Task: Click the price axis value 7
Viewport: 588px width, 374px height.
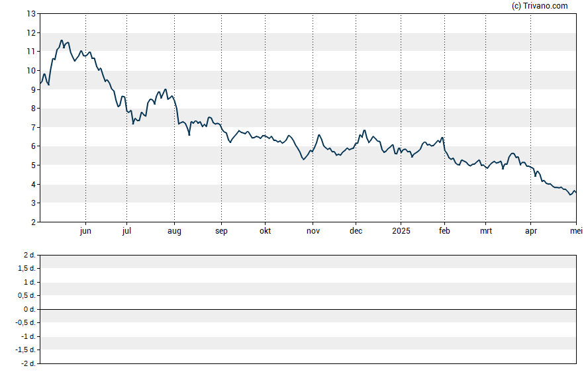Action: [x=33, y=127]
